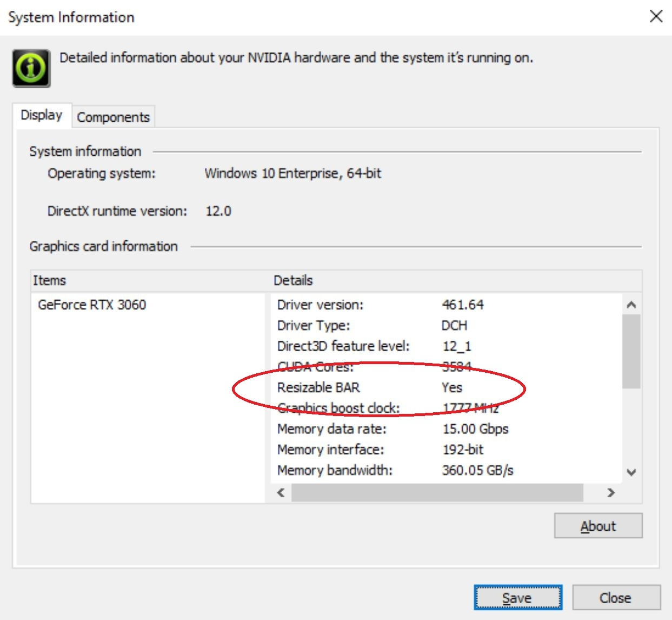Click the System Information title bar text
This screenshot has height=620, width=672.
click(x=71, y=17)
